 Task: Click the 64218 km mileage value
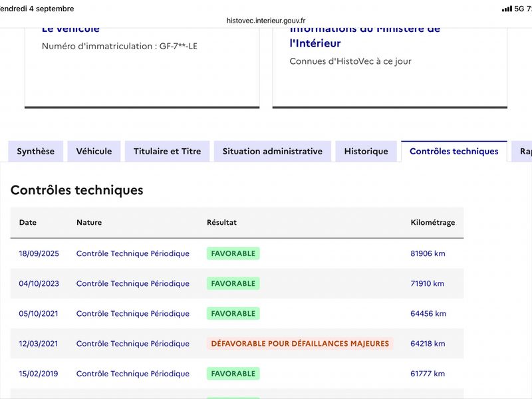428,343
